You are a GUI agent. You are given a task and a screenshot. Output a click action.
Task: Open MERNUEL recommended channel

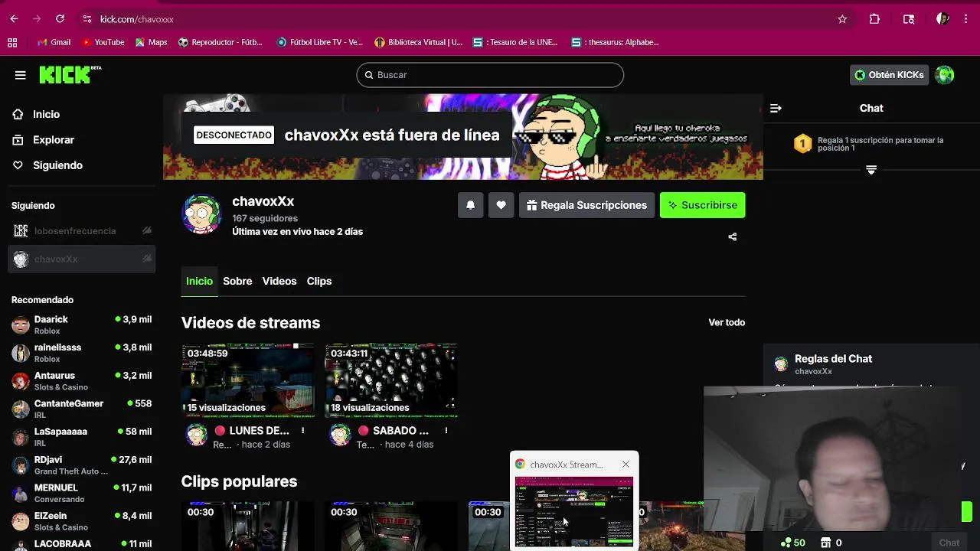81,493
